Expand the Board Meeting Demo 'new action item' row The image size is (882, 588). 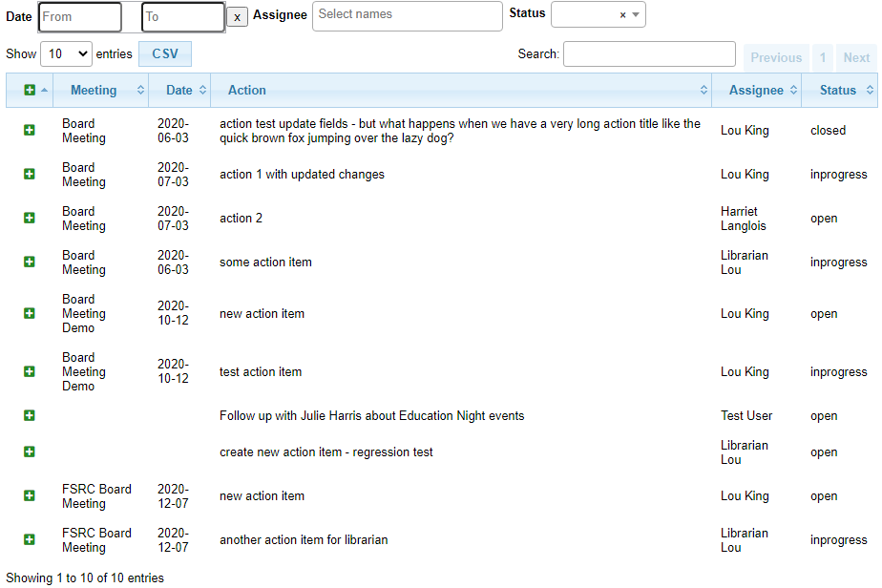[30, 313]
